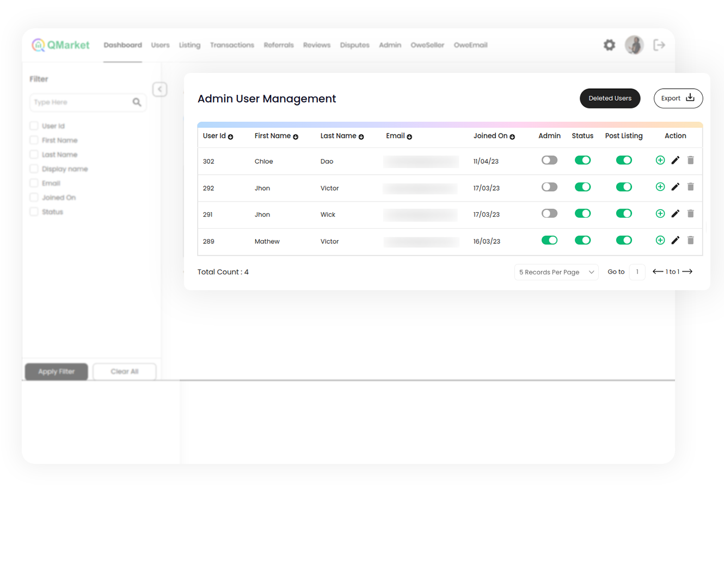Open the 5 Records Per Page dropdown

pyautogui.click(x=556, y=272)
